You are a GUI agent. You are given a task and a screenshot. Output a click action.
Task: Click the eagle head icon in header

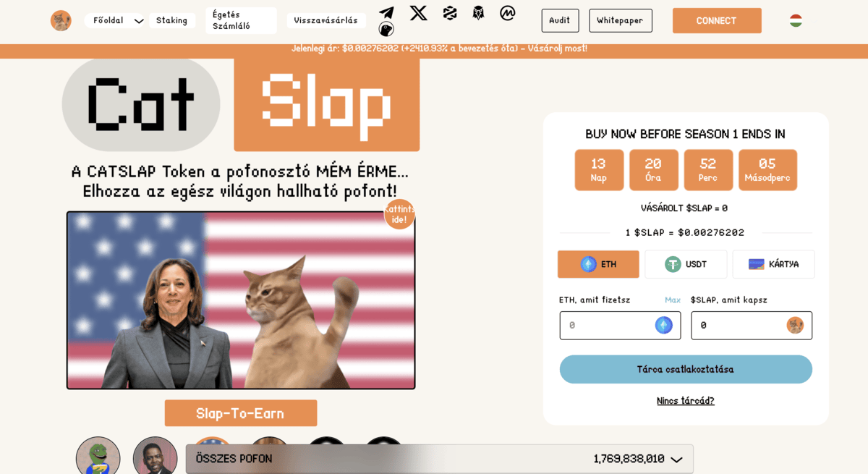(x=478, y=13)
